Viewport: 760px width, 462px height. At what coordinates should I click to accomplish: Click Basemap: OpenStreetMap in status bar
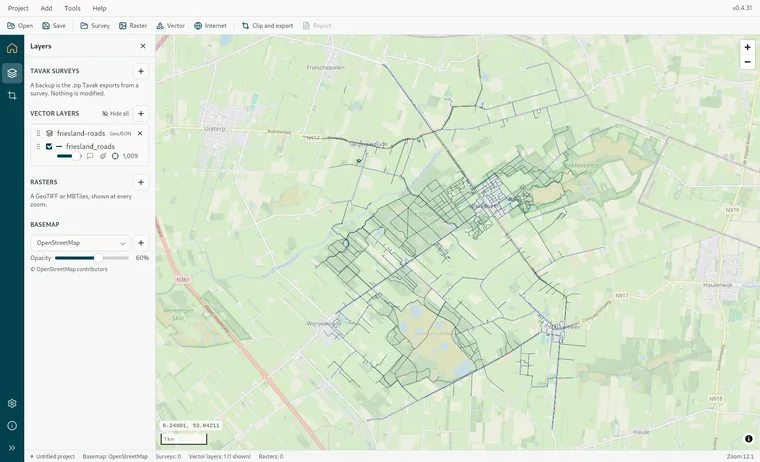115,457
